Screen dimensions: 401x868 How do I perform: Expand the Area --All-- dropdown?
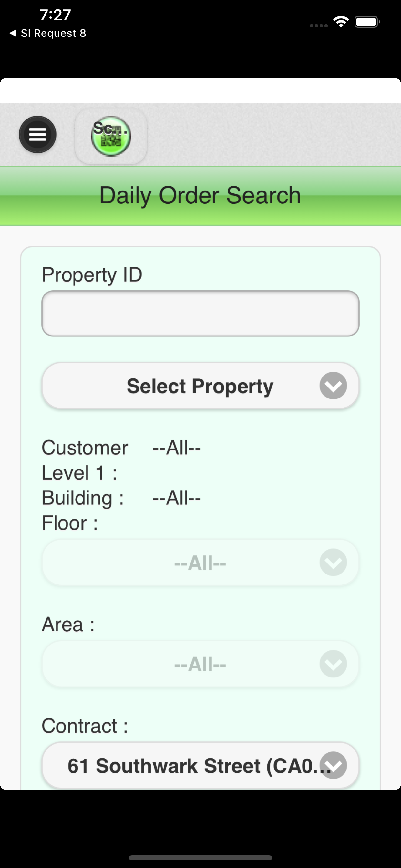[x=200, y=664]
